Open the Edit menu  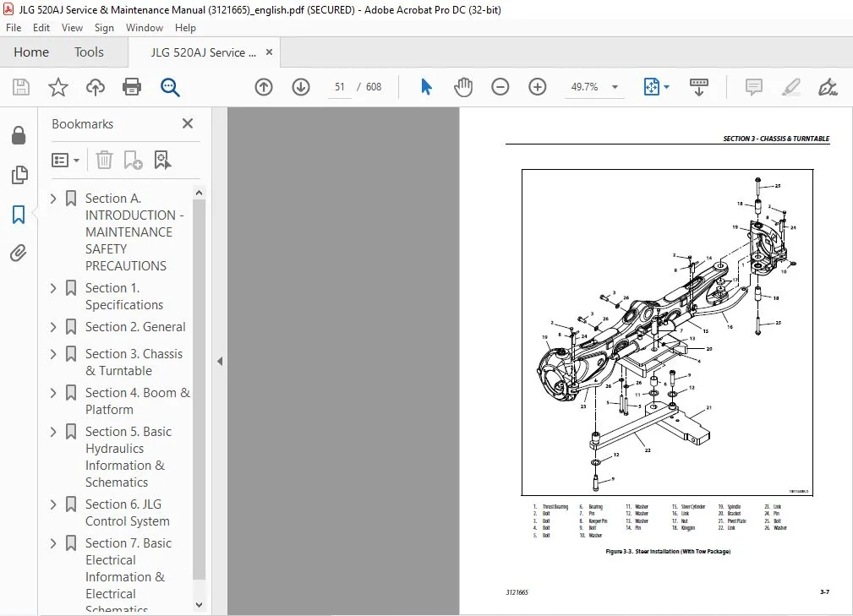click(x=41, y=28)
